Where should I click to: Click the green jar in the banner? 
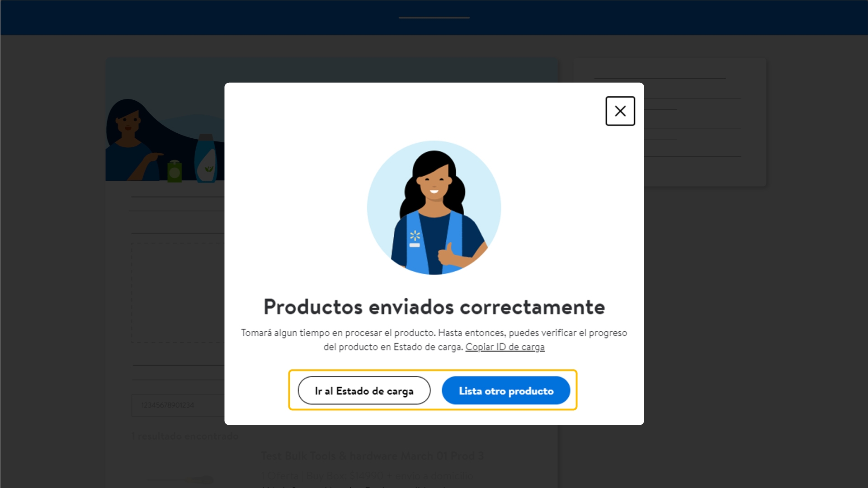pos(175,171)
